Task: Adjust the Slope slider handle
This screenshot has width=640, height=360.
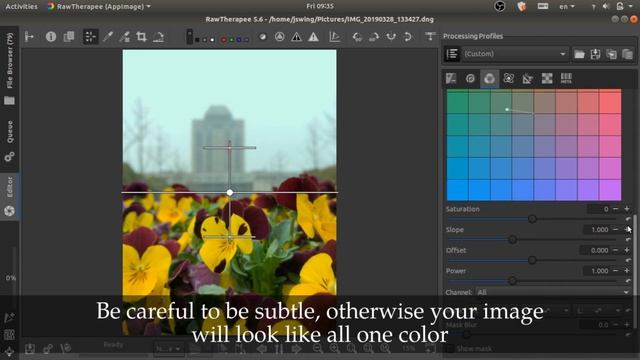Action: click(512, 240)
